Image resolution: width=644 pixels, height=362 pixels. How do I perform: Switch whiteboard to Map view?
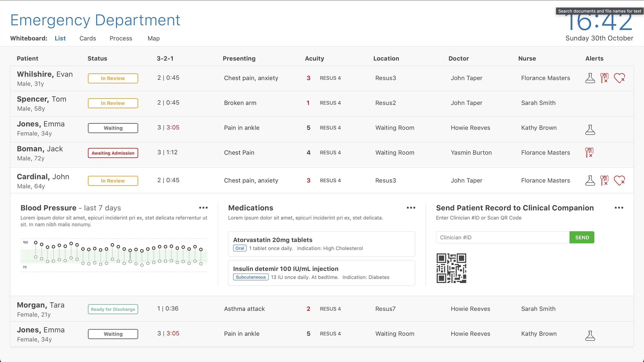[154, 38]
